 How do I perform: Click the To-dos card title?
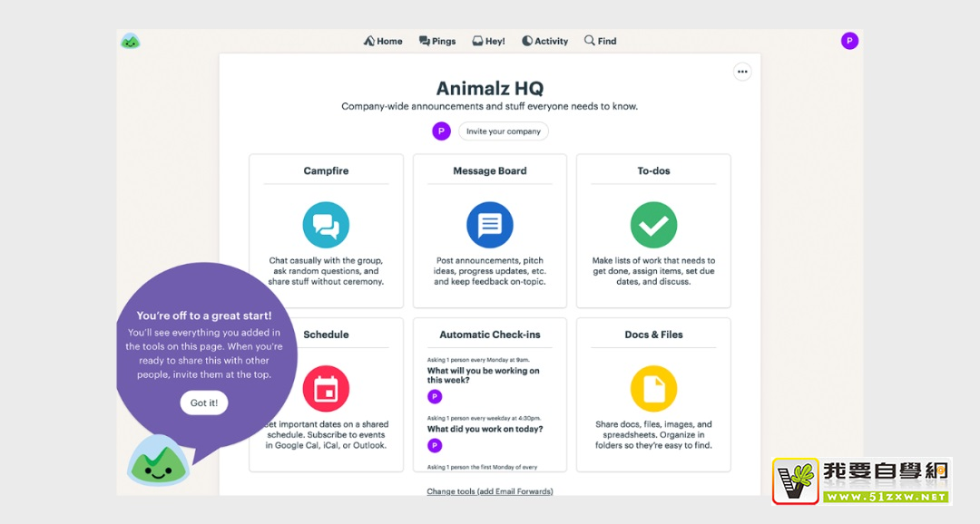[653, 170]
